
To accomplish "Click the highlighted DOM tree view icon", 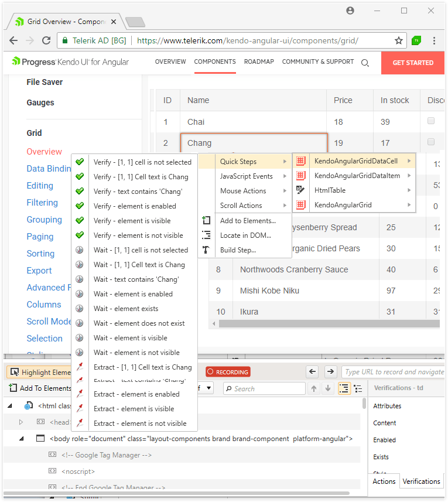I will pos(344,389).
